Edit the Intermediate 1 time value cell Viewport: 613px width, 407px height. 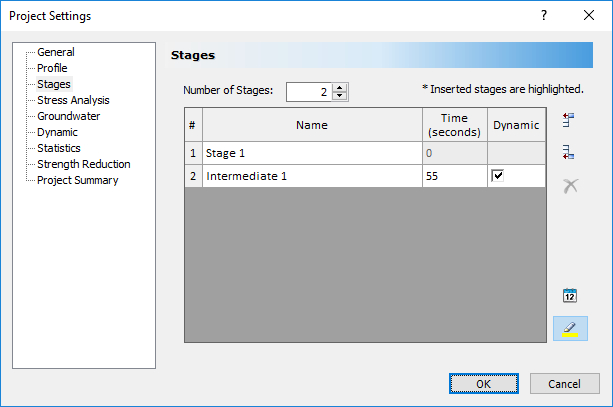pyautogui.click(x=454, y=176)
